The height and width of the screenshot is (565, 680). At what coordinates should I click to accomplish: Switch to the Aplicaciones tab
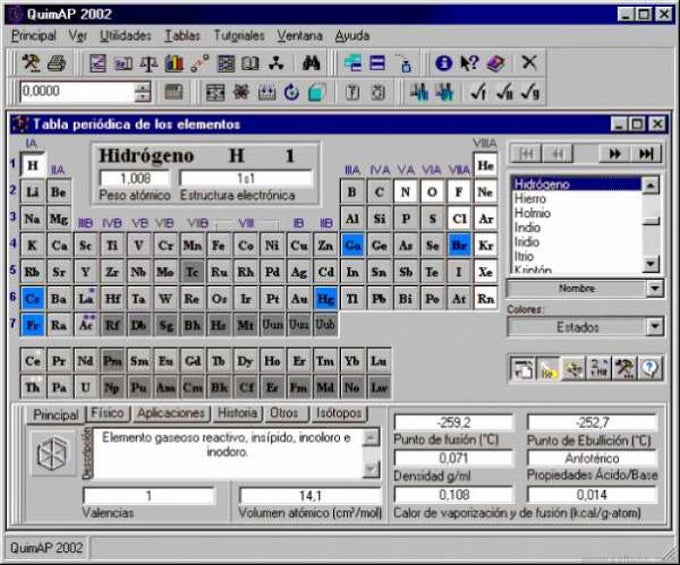(x=171, y=413)
